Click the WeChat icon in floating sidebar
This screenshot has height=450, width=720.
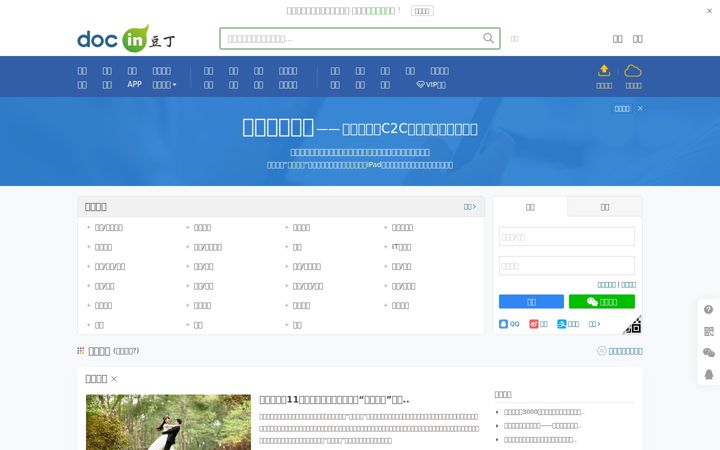(709, 353)
